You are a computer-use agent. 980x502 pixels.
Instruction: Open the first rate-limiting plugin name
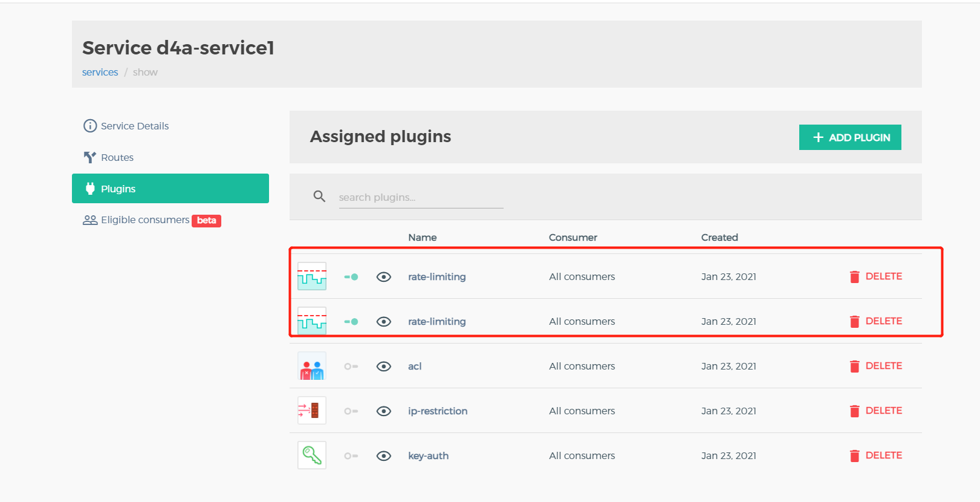[x=437, y=276]
